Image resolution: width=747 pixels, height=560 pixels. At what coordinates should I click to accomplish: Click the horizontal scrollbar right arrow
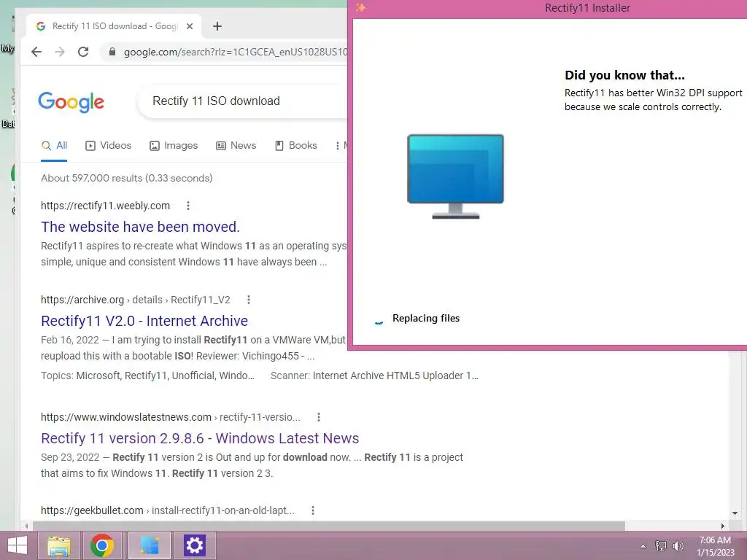tap(723, 526)
